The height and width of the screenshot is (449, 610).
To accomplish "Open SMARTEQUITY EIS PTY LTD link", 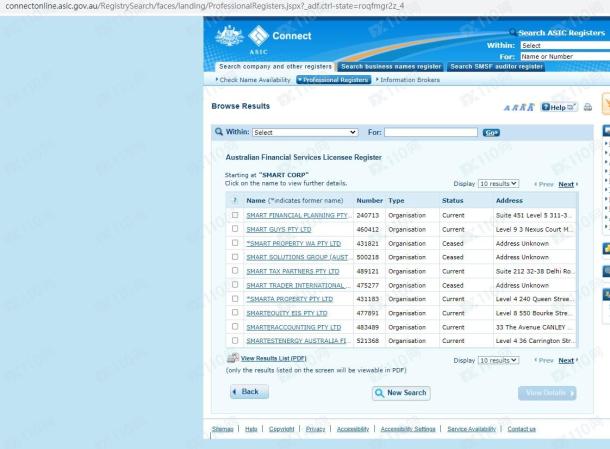I will click(x=287, y=313).
